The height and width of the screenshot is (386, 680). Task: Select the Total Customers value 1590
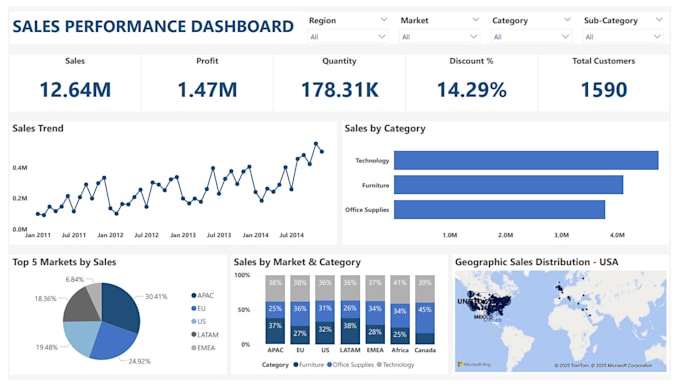point(604,90)
